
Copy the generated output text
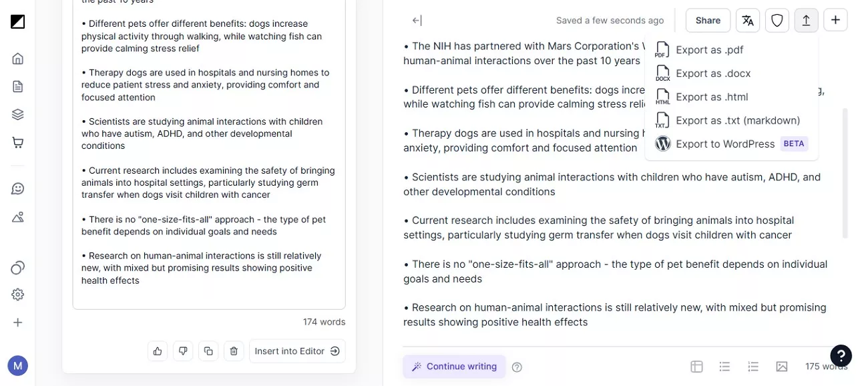pos(208,351)
